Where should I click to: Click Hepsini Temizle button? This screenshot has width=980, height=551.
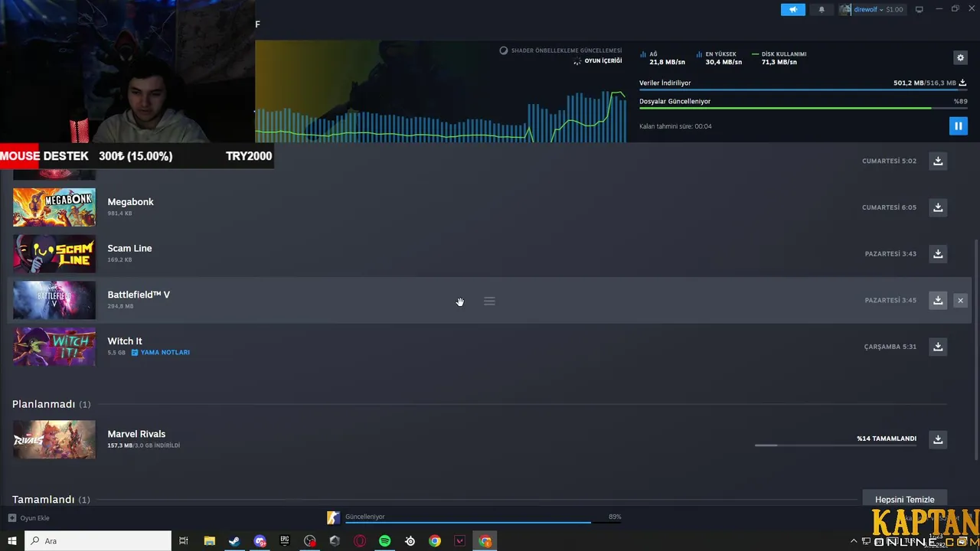click(904, 499)
